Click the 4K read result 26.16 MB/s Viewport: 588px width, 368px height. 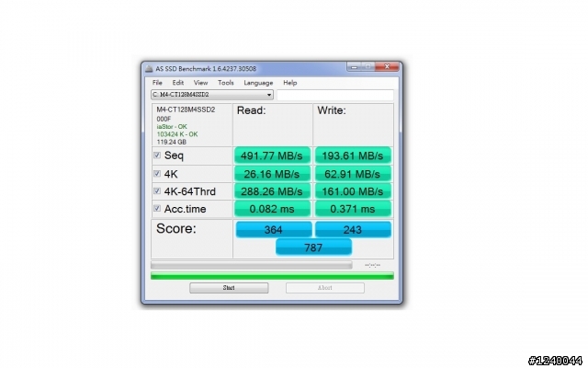(272, 174)
